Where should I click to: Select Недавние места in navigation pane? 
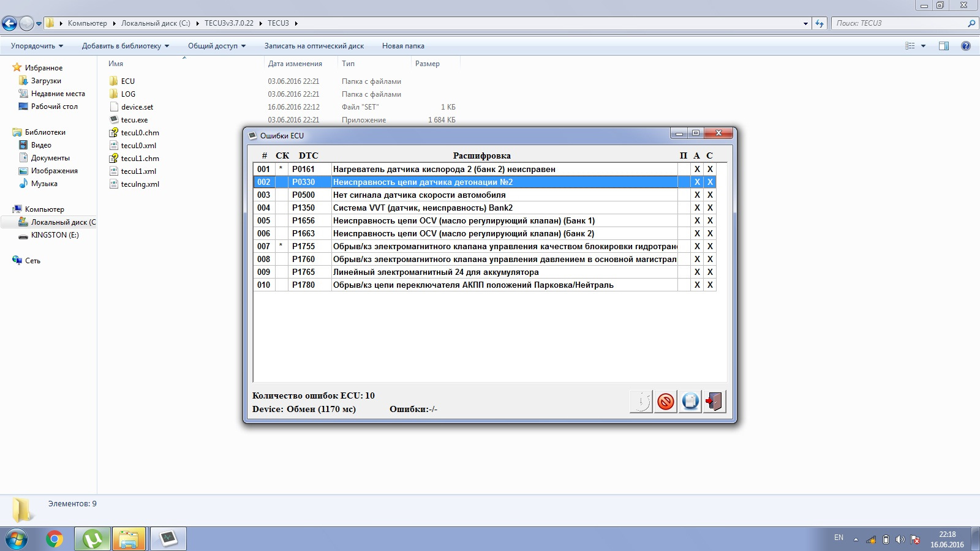pyautogui.click(x=58, y=94)
